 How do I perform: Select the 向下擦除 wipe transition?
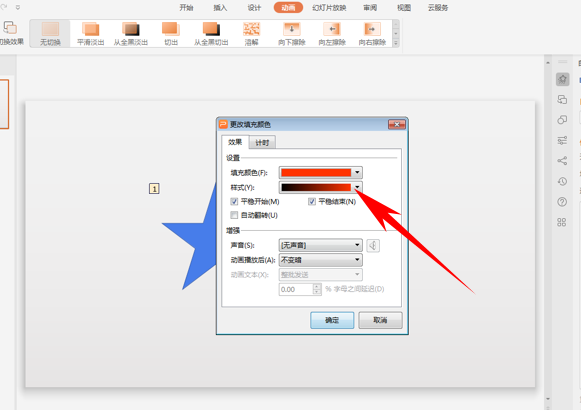point(292,34)
